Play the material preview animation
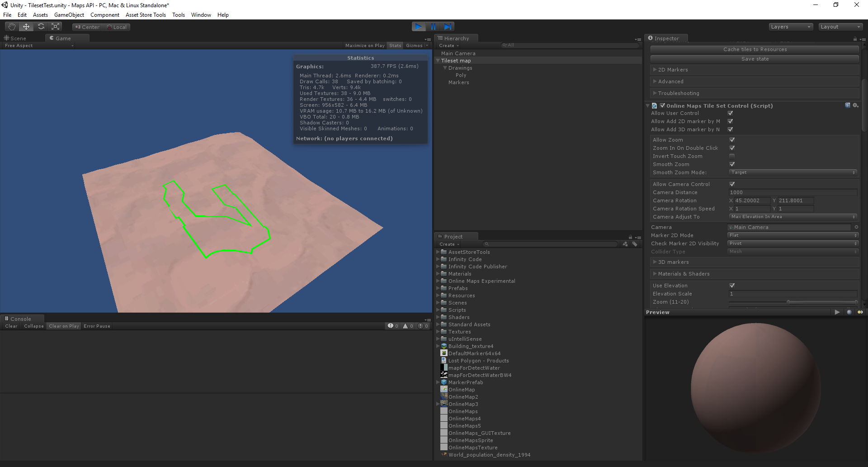The image size is (868, 467). 837,312
